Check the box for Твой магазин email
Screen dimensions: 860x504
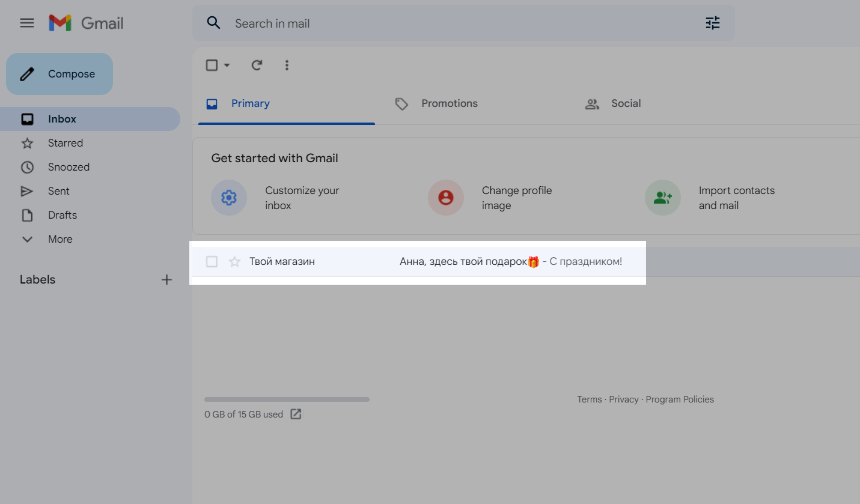212,261
